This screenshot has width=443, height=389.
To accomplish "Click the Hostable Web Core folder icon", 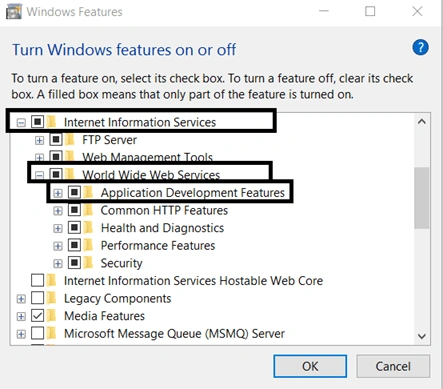I will click(x=51, y=280).
